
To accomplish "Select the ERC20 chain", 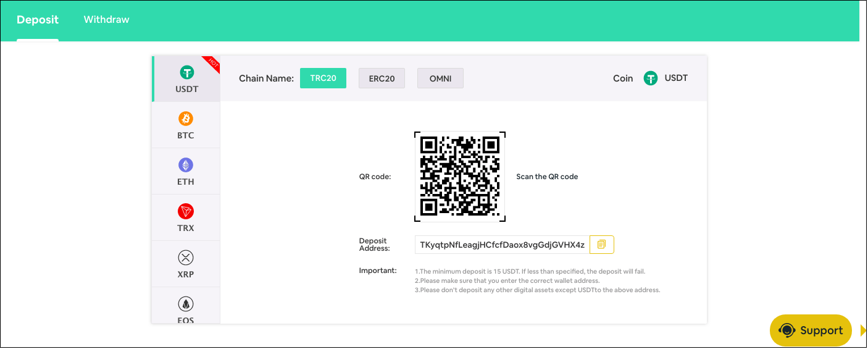I will pos(382,78).
